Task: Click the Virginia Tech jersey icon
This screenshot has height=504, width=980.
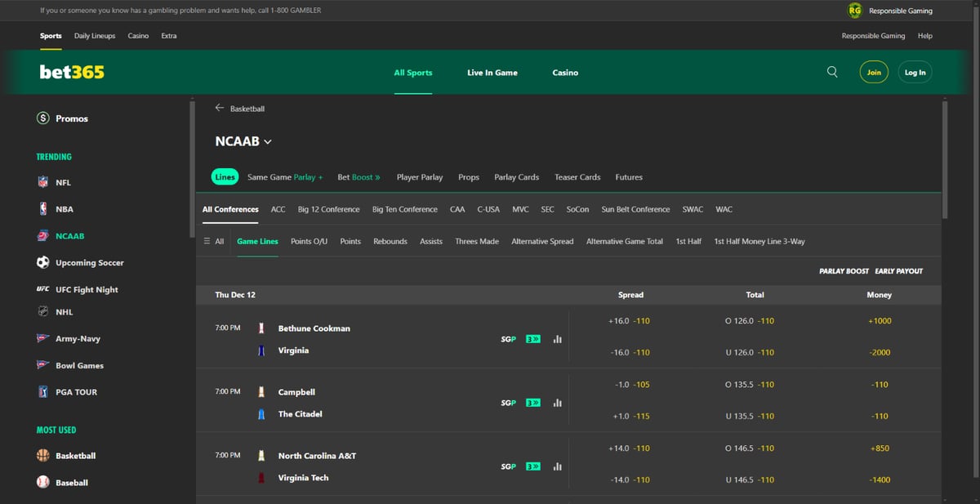Action: pyautogui.click(x=261, y=478)
